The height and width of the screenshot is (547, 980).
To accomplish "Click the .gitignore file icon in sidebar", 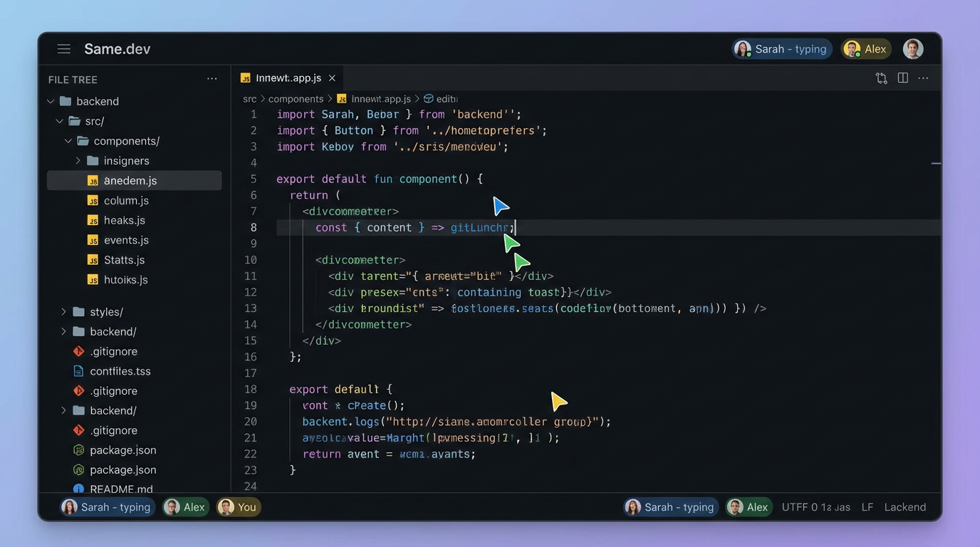I will pos(78,351).
